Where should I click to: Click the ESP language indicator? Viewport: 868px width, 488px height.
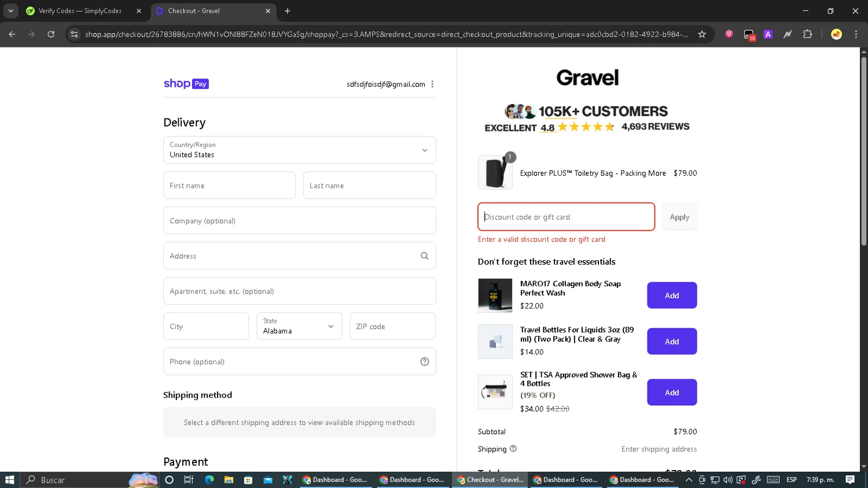pos(792,480)
